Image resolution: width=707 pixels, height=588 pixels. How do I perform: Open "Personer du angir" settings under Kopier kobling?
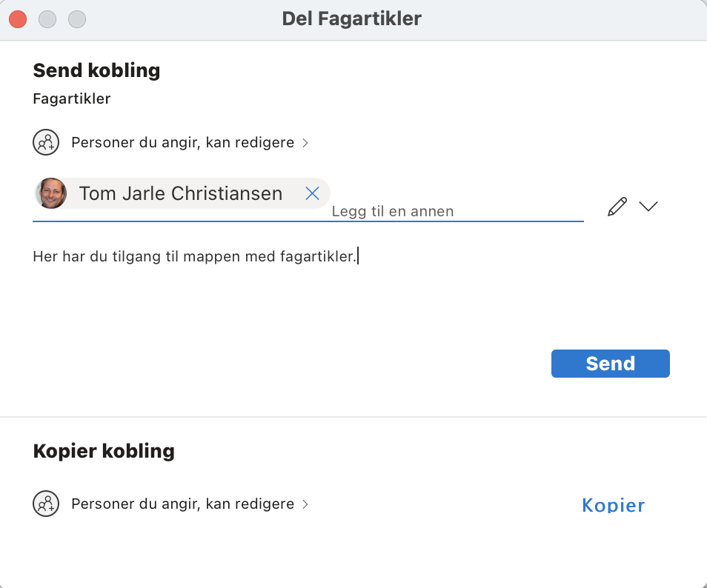[182, 504]
